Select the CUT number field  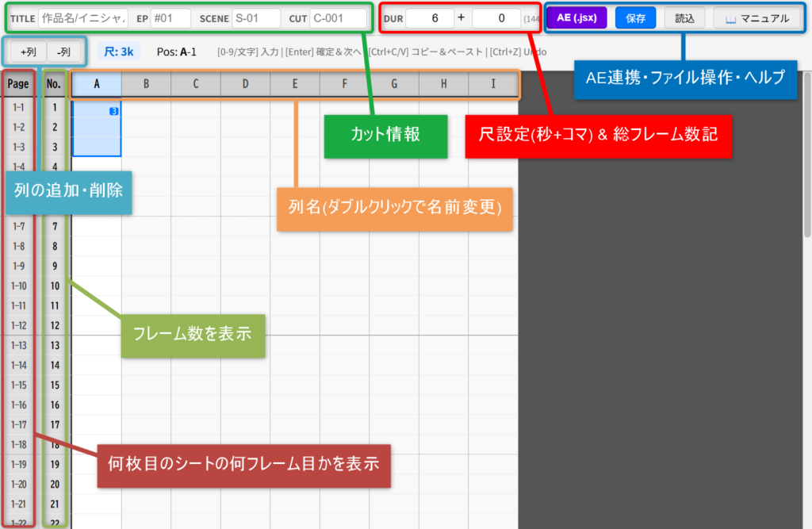(339, 18)
